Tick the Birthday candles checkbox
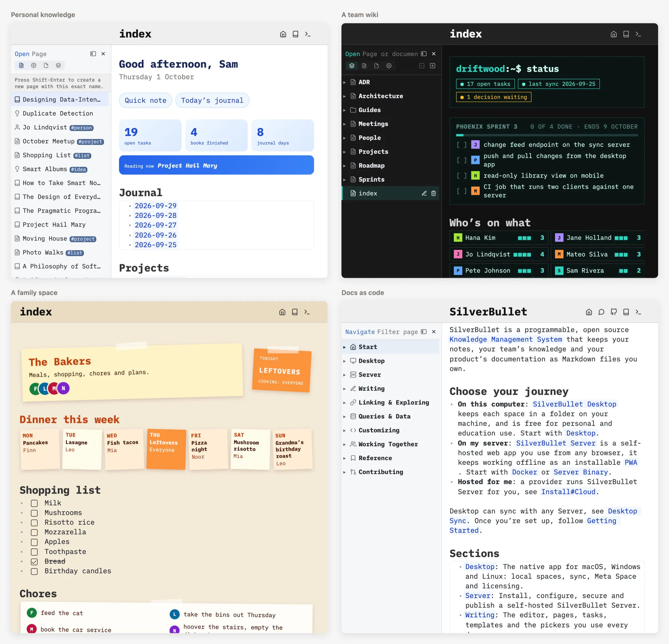 pos(34,571)
